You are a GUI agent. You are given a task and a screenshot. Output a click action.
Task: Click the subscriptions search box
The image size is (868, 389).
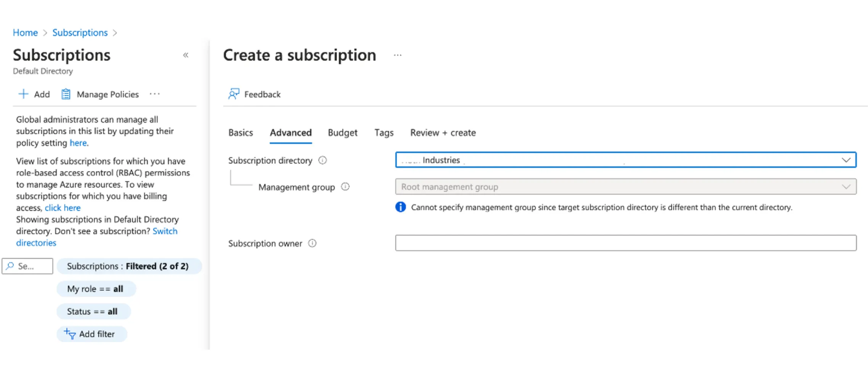pyautogui.click(x=27, y=266)
